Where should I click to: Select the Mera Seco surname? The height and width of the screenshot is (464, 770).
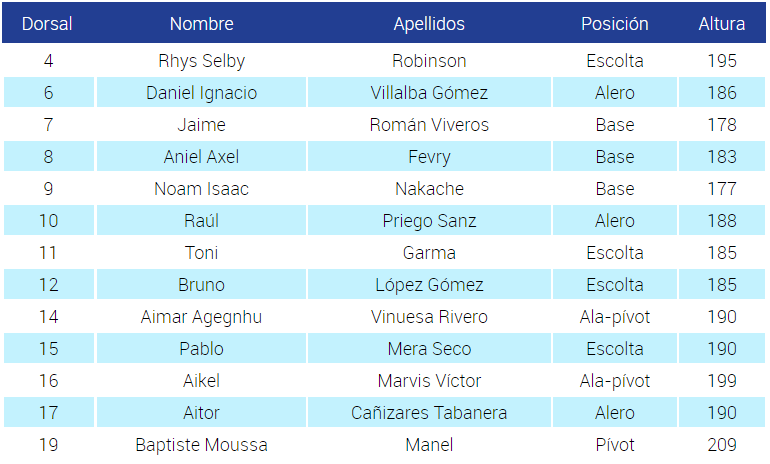(x=429, y=349)
